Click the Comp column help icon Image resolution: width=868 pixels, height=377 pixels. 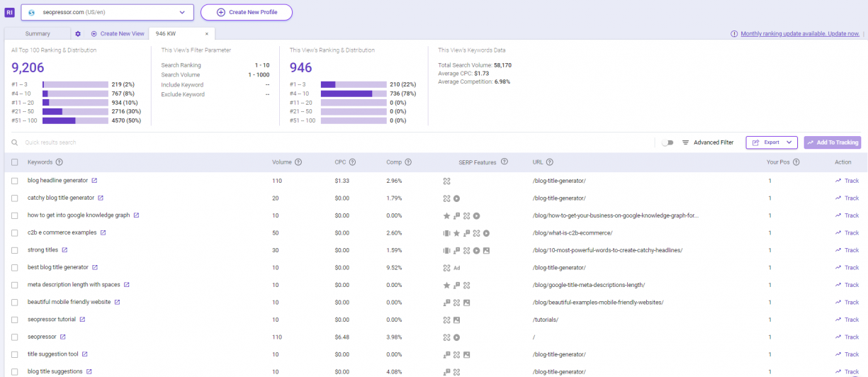(x=409, y=162)
